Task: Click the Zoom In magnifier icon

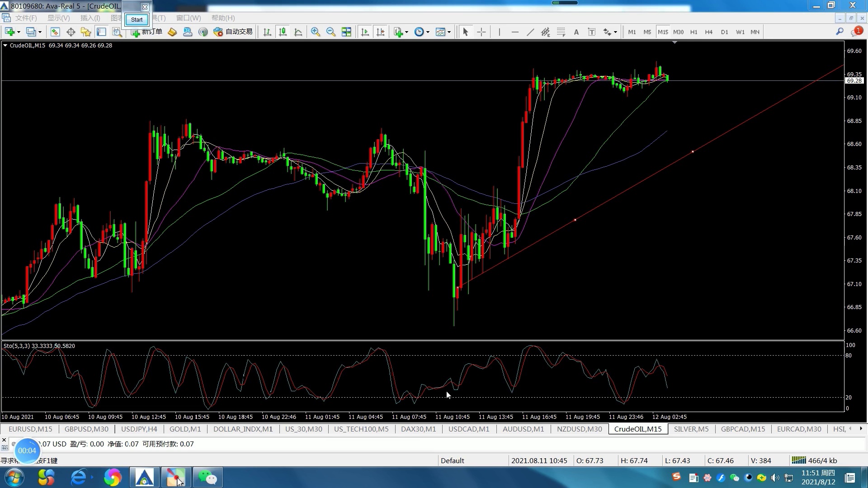Action: point(315,32)
